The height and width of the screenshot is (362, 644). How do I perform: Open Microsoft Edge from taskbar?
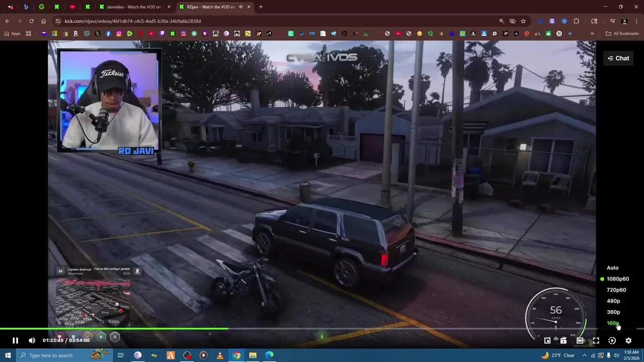pyautogui.click(x=270, y=355)
